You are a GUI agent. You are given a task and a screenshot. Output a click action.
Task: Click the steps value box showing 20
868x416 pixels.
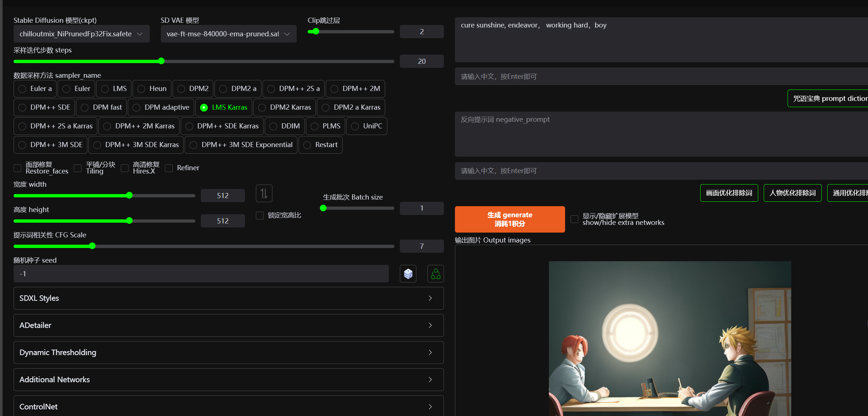(x=422, y=61)
